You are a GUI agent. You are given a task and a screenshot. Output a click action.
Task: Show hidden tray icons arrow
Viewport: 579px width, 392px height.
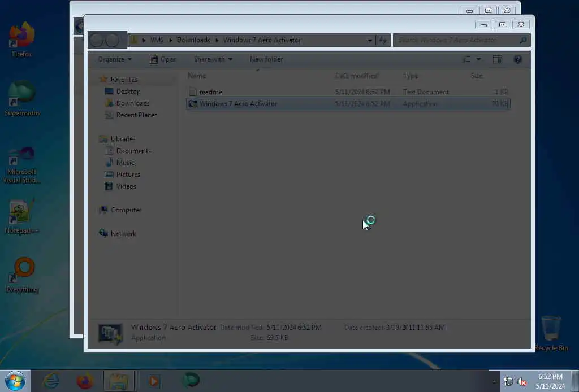click(494, 381)
